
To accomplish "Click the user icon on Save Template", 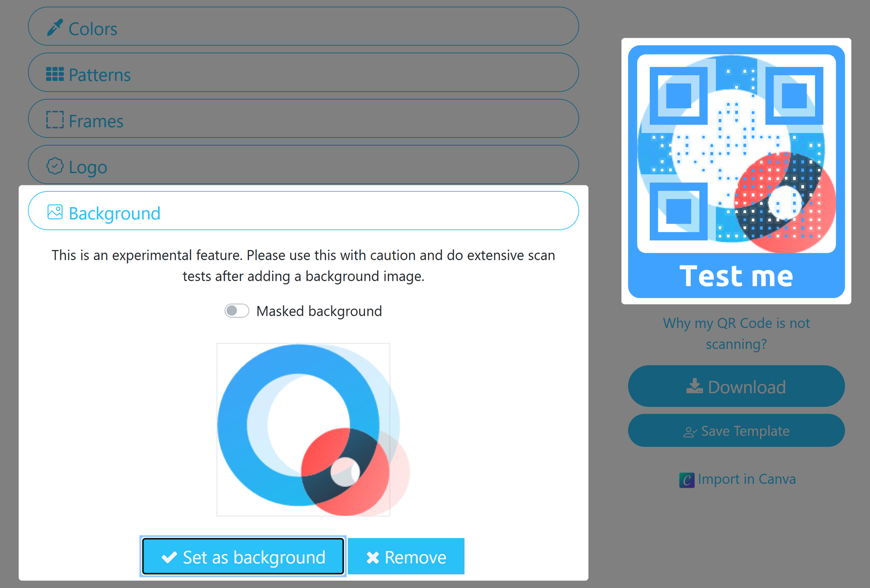I will pyautogui.click(x=690, y=432).
